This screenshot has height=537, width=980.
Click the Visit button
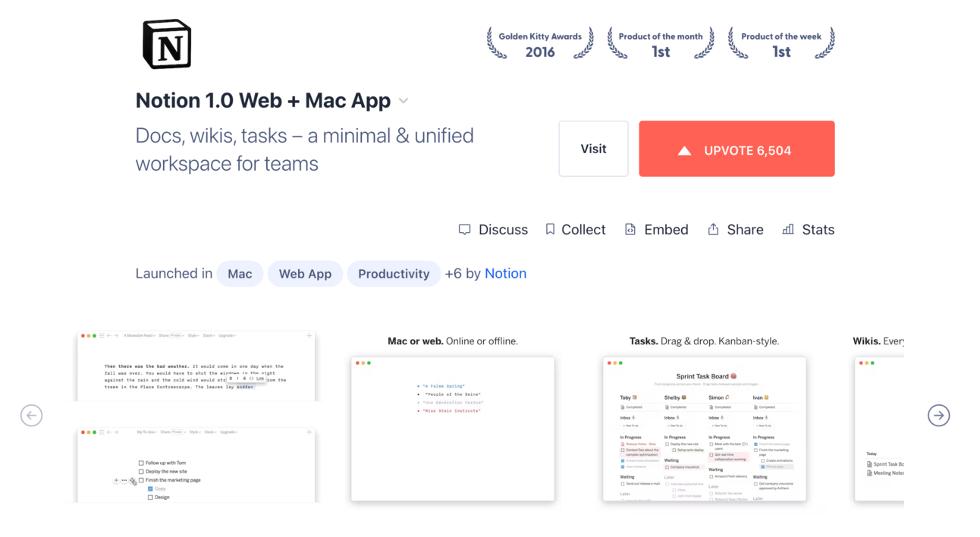(593, 149)
